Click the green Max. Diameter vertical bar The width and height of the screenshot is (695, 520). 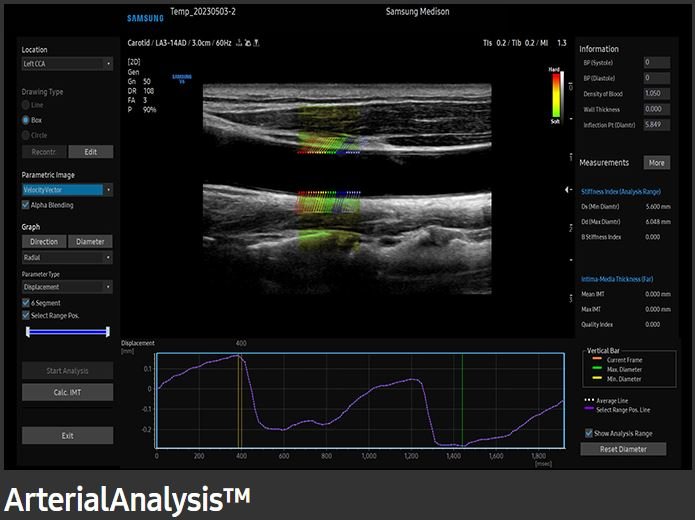[462, 401]
